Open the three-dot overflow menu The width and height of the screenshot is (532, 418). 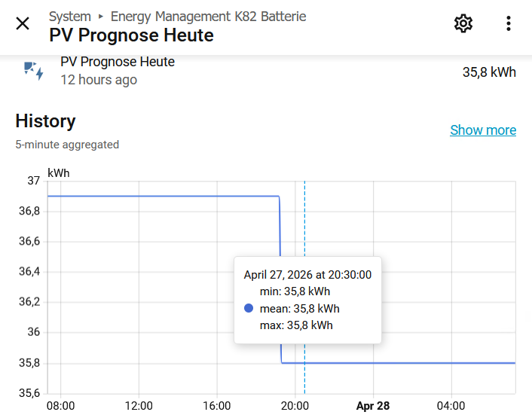point(509,23)
